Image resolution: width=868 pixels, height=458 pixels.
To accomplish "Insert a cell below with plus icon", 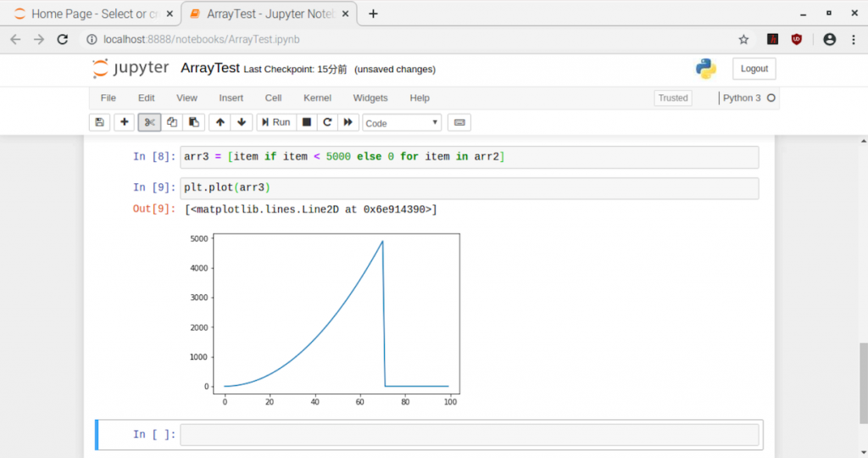I will click(x=125, y=122).
